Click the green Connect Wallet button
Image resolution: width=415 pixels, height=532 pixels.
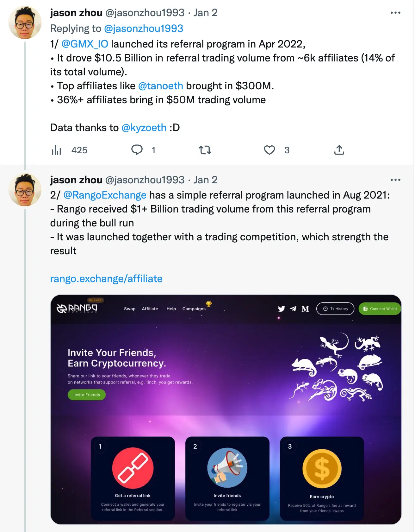pos(379,308)
